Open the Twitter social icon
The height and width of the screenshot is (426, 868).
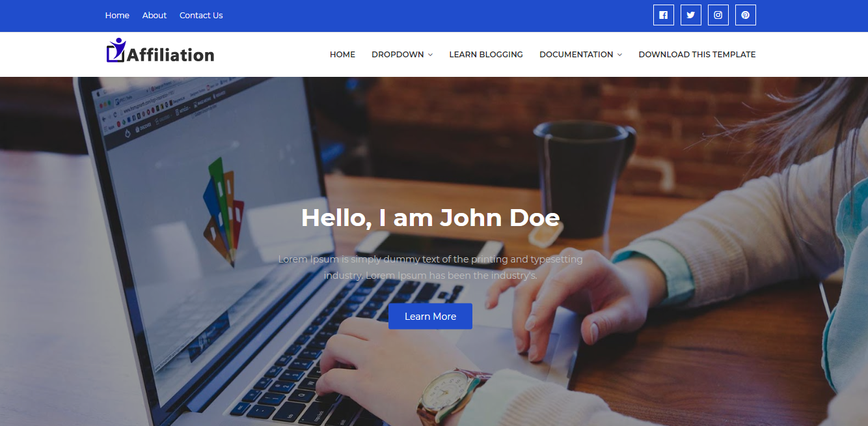[x=690, y=15]
